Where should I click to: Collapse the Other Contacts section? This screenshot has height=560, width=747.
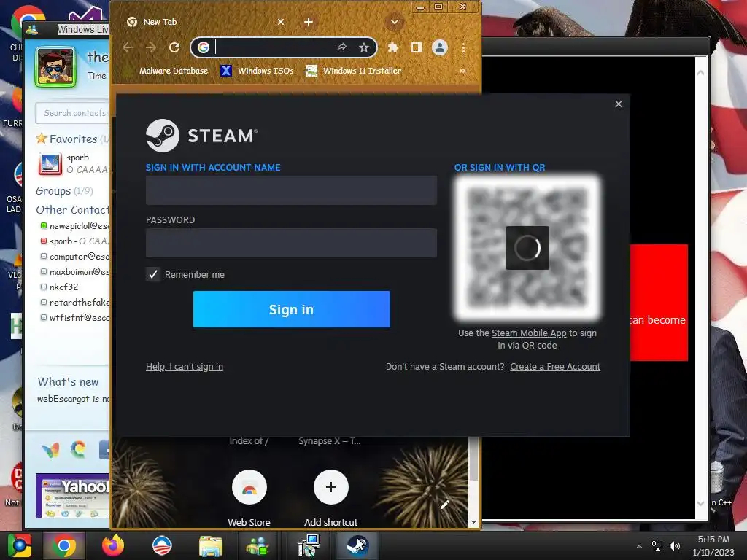[x=72, y=210]
